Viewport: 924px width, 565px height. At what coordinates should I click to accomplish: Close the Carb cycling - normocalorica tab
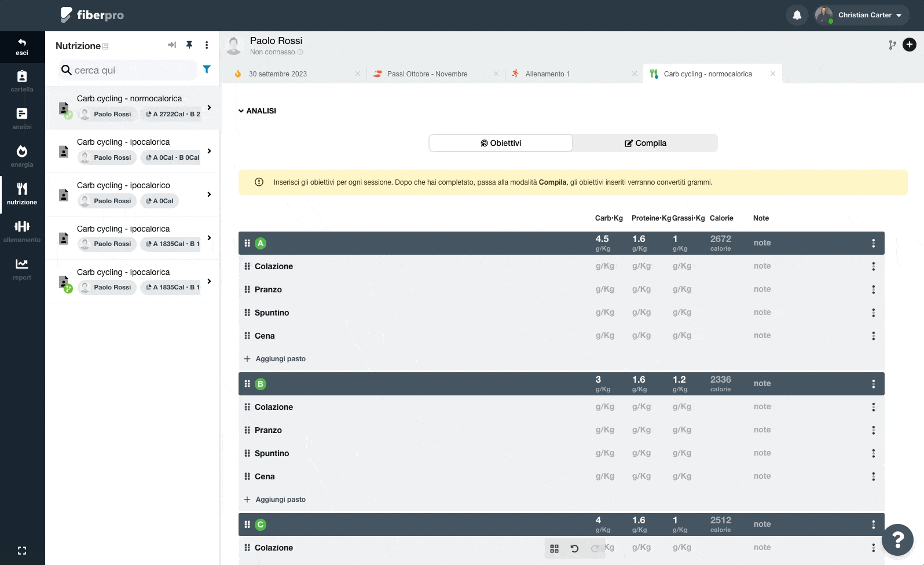pos(773,74)
